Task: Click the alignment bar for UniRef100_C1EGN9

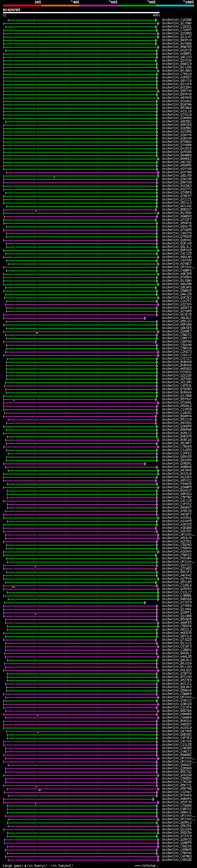Action: pos(82,20)
